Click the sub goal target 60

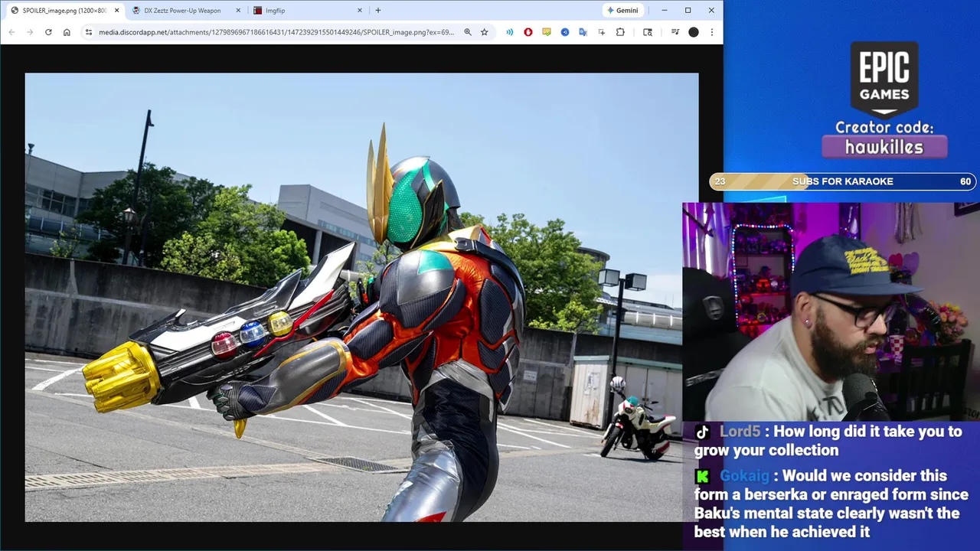click(965, 181)
